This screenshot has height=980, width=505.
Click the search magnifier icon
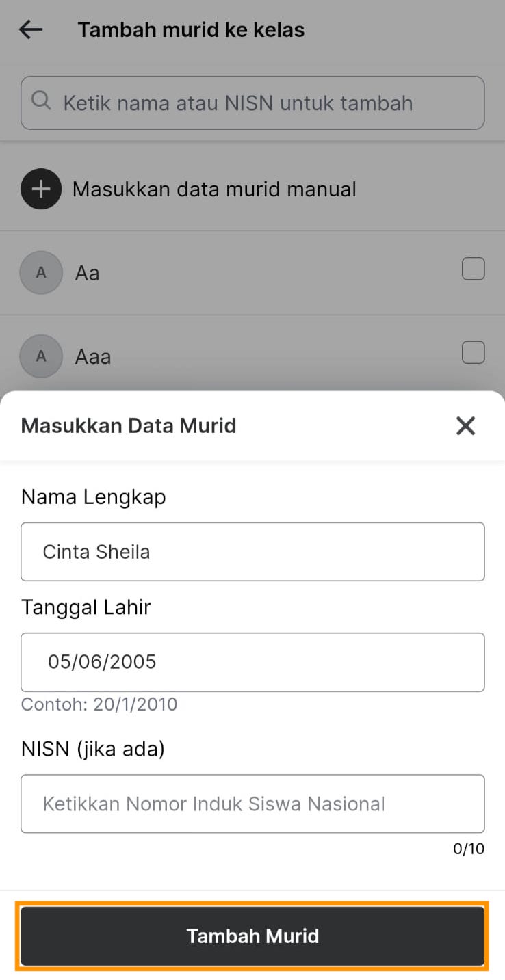click(41, 102)
